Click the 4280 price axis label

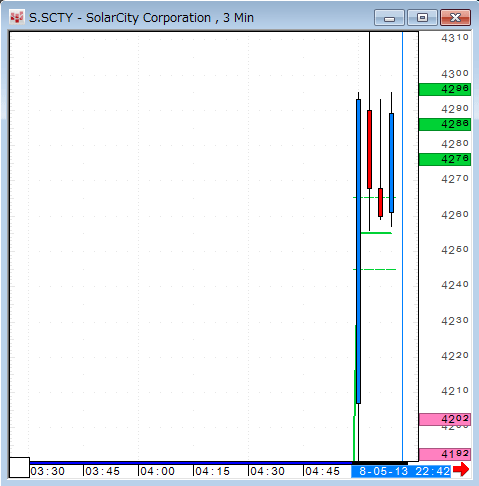455,144
